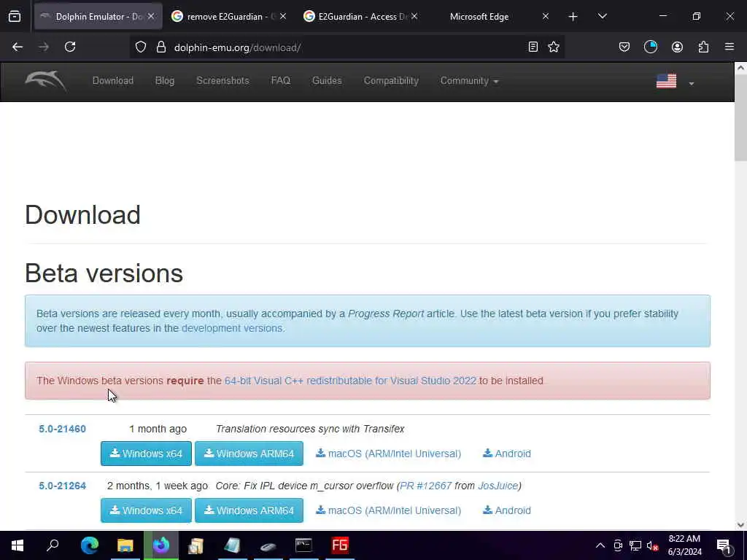
Task: Open a new browser tab
Action: pyautogui.click(x=573, y=17)
